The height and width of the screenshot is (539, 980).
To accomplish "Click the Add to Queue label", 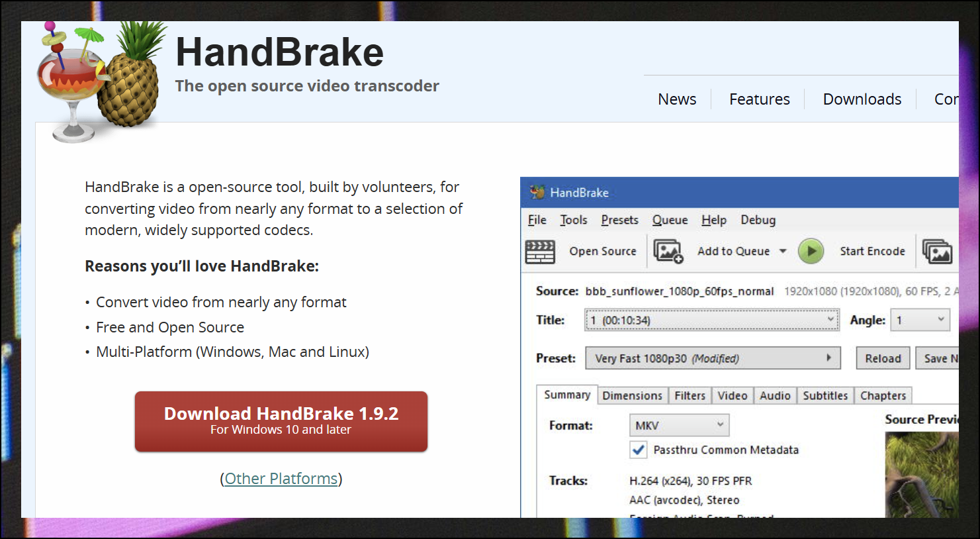I will coord(733,252).
